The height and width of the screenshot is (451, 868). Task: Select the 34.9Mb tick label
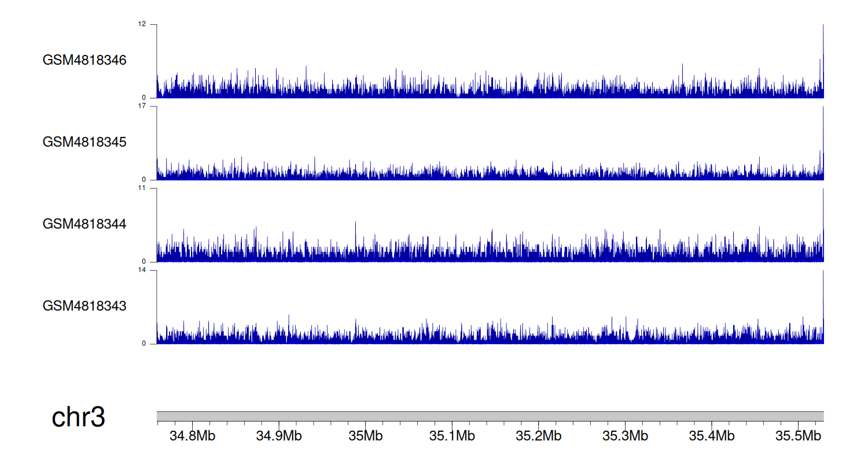pos(279,435)
